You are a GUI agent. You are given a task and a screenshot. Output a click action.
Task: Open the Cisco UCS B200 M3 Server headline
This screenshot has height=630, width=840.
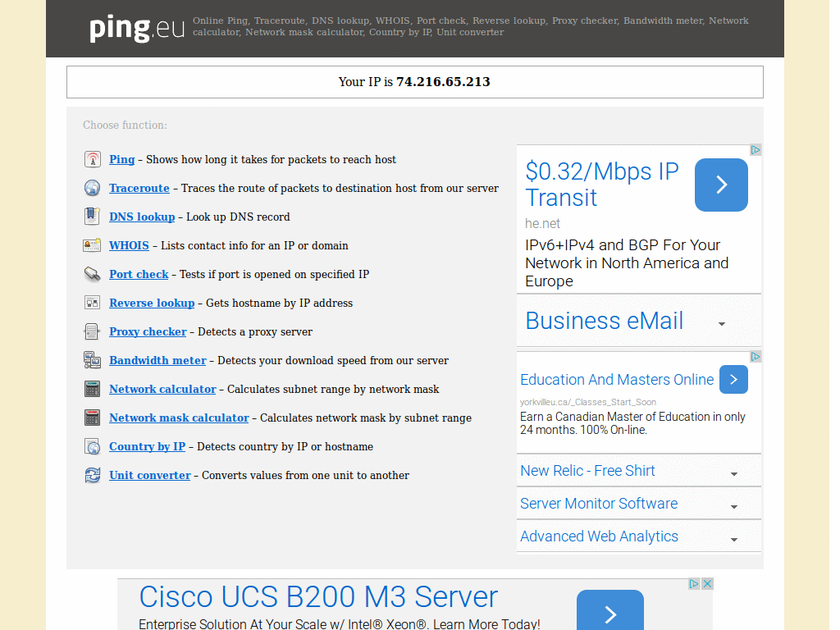pyautogui.click(x=318, y=597)
